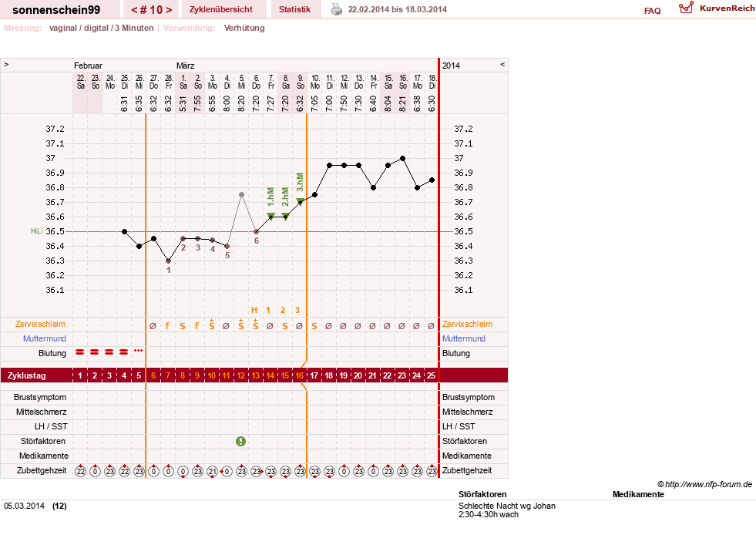Screen dimensions: 756x535
Task: Click the bleeding icon on cycle day 4
Action: coord(124,352)
